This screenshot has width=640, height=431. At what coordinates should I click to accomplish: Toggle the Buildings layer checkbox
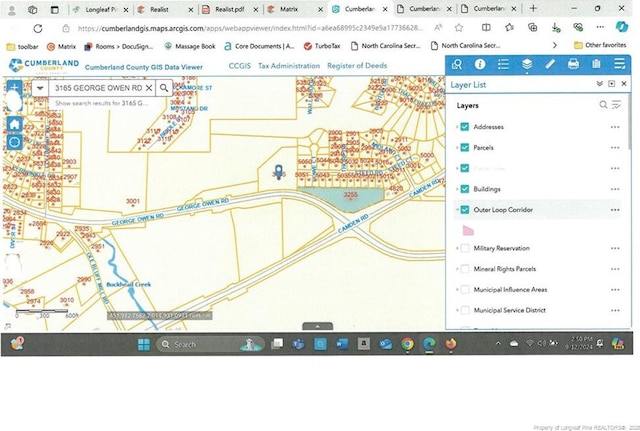point(464,189)
